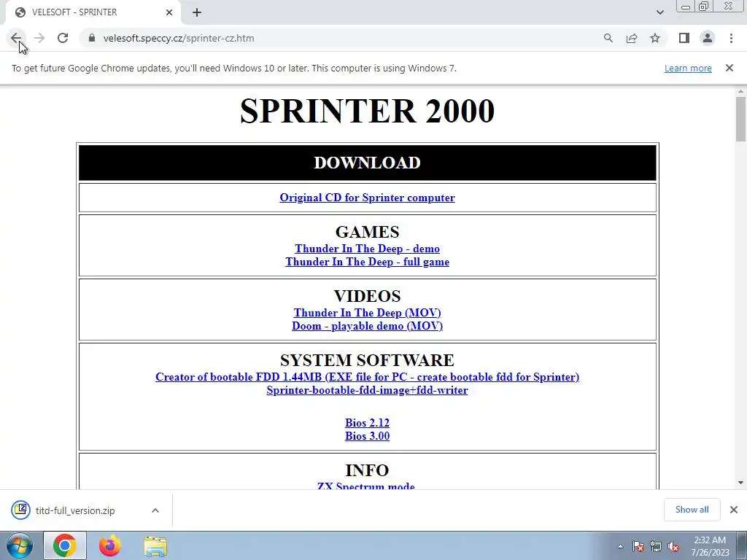This screenshot has height=560, width=747.
Task: Expand options for titd-full_version.zip download
Action: tap(155, 510)
